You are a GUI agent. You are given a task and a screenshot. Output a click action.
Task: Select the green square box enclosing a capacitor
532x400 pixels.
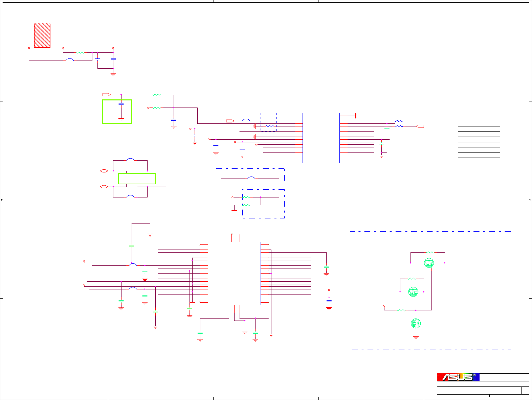(117, 112)
